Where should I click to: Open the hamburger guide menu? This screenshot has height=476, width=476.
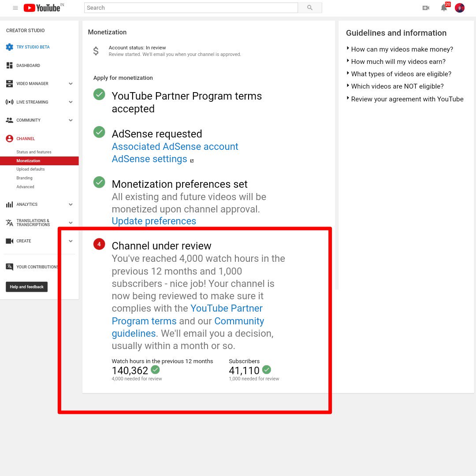tap(15, 8)
